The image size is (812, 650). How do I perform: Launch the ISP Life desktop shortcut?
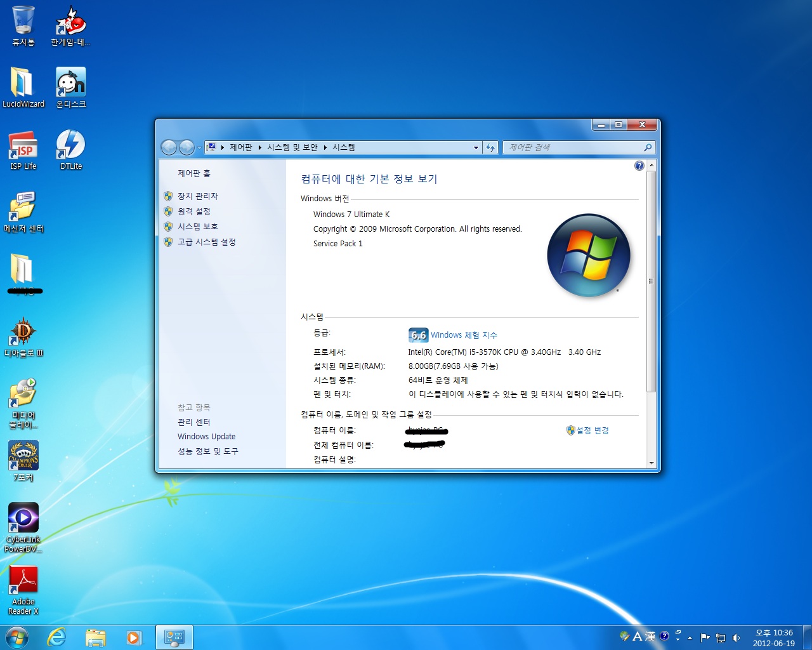[23, 150]
